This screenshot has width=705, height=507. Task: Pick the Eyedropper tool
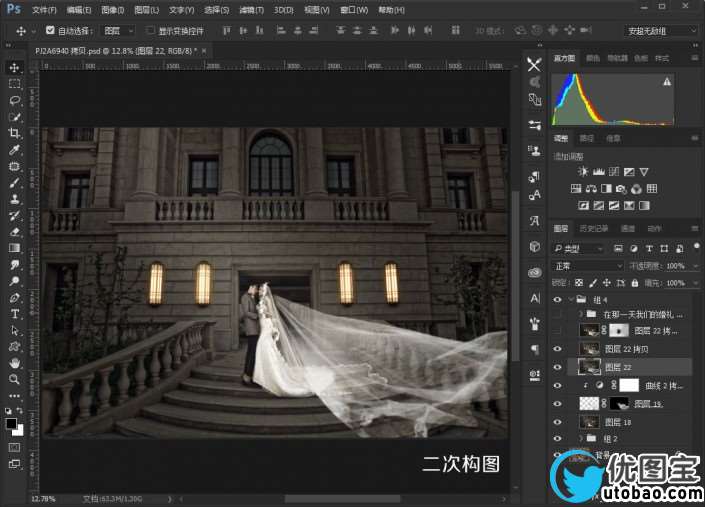(x=15, y=150)
